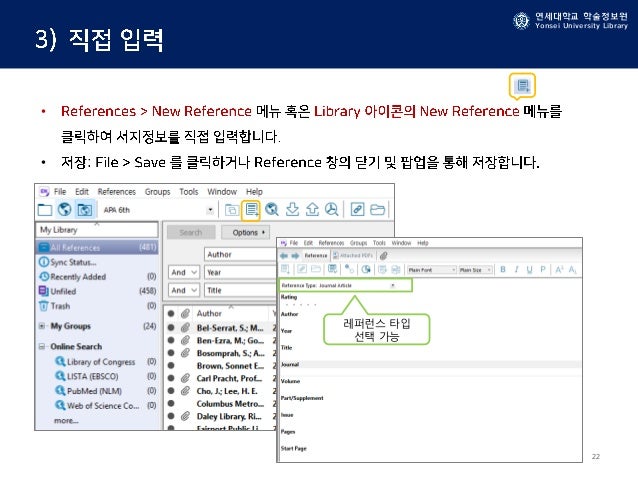The image size is (638, 479).
Task: Switch to the Attached PDFs tab
Action: pyautogui.click(x=353, y=256)
